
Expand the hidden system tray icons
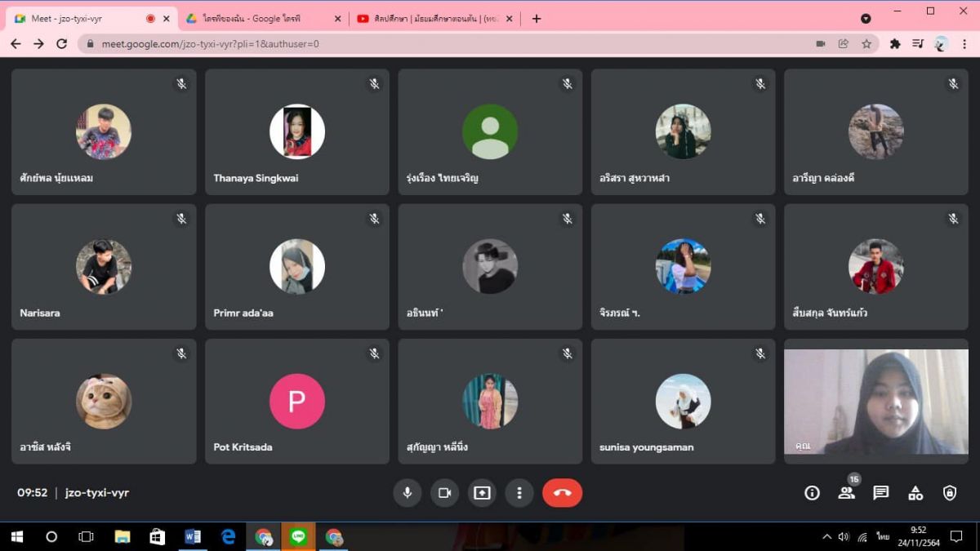[826, 537]
